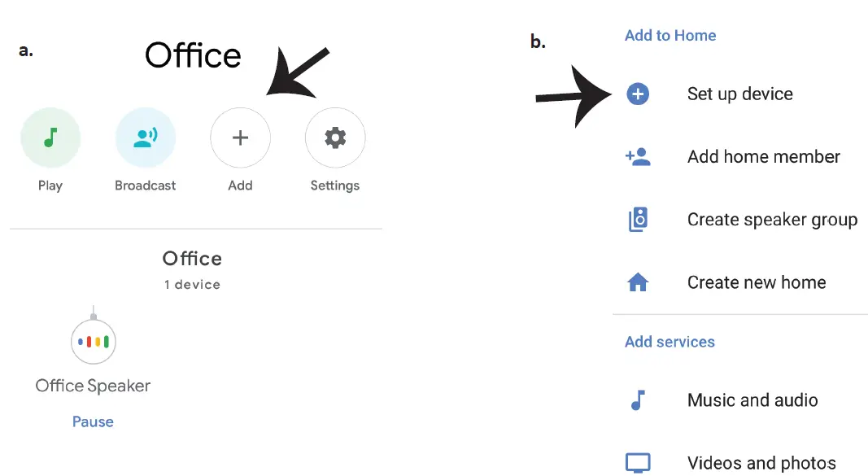The width and height of the screenshot is (868, 476).
Task: Click the Create speaker group icon
Action: [638, 220]
